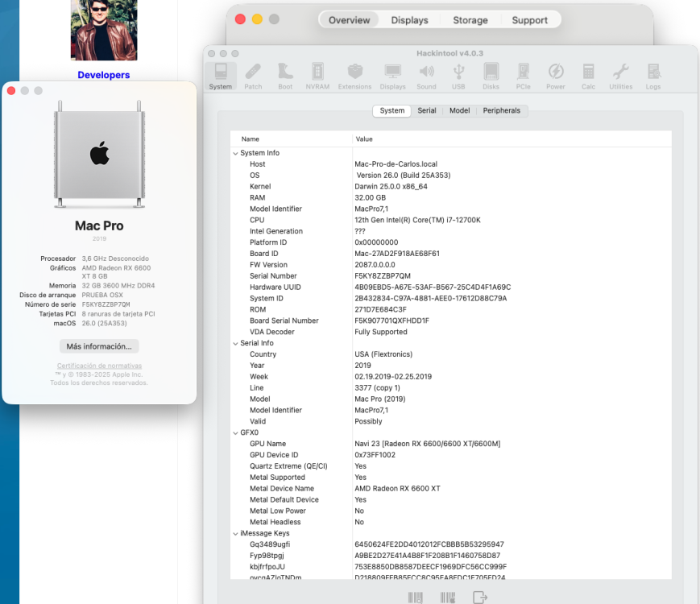
Task: Open the Logs section in Hackintool
Action: click(x=653, y=77)
